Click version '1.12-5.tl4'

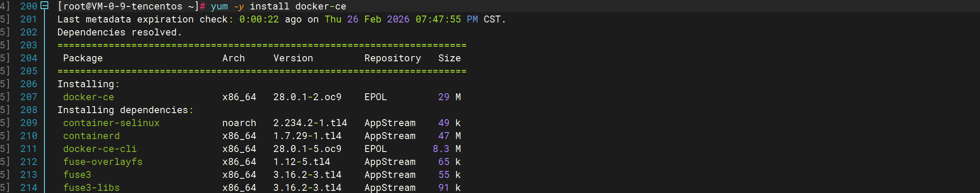click(302, 162)
